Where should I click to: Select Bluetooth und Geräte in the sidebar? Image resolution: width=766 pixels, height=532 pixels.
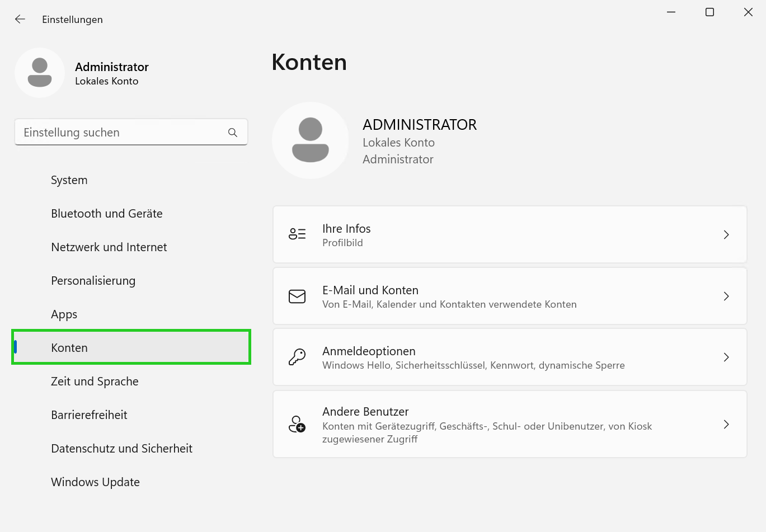pos(106,213)
